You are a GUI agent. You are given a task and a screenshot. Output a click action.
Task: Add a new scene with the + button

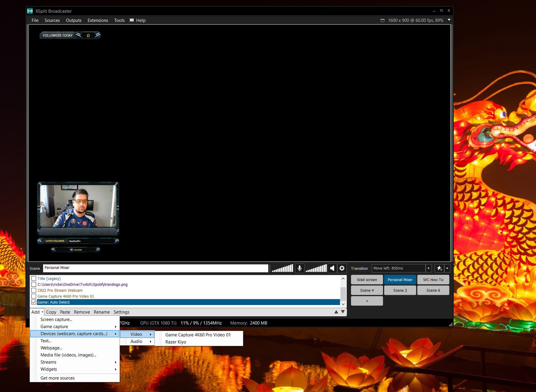click(x=366, y=301)
